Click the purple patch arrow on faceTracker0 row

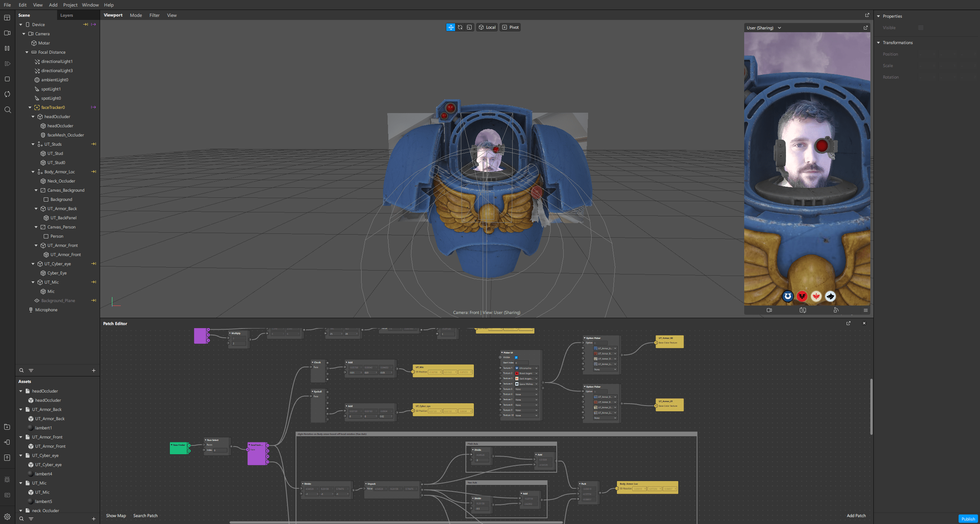tap(93, 107)
